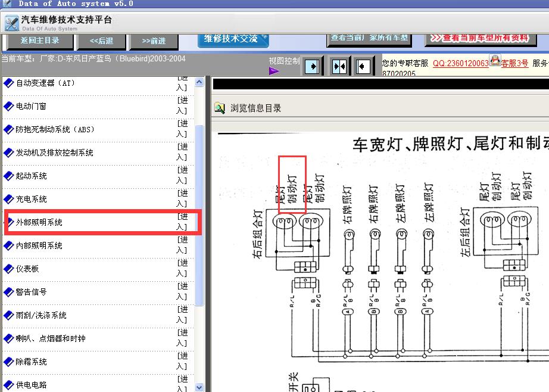
Task: Select 警告信号 entry
Action: click(31, 292)
